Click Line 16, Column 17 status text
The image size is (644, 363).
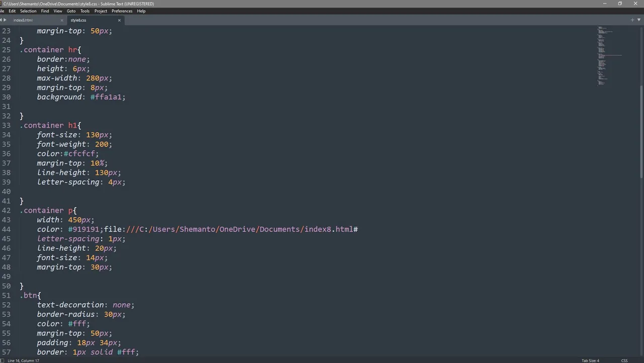point(23,360)
